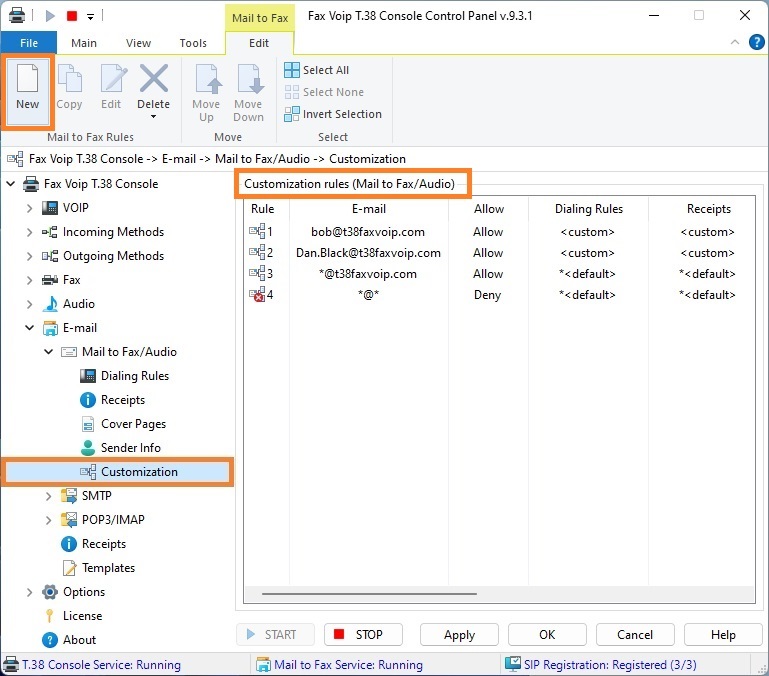Select Dialing Rules in the tree
This screenshot has width=769, height=676.
coord(135,376)
